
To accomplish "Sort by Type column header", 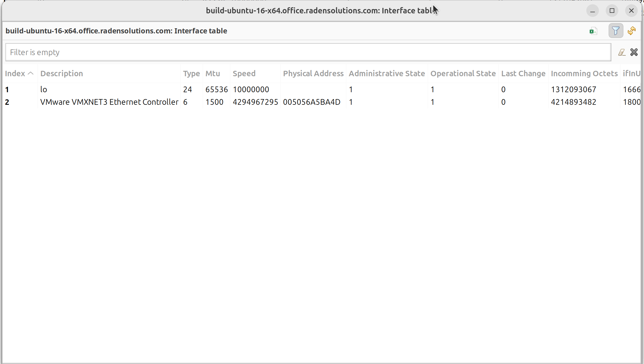I will point(191,74).
